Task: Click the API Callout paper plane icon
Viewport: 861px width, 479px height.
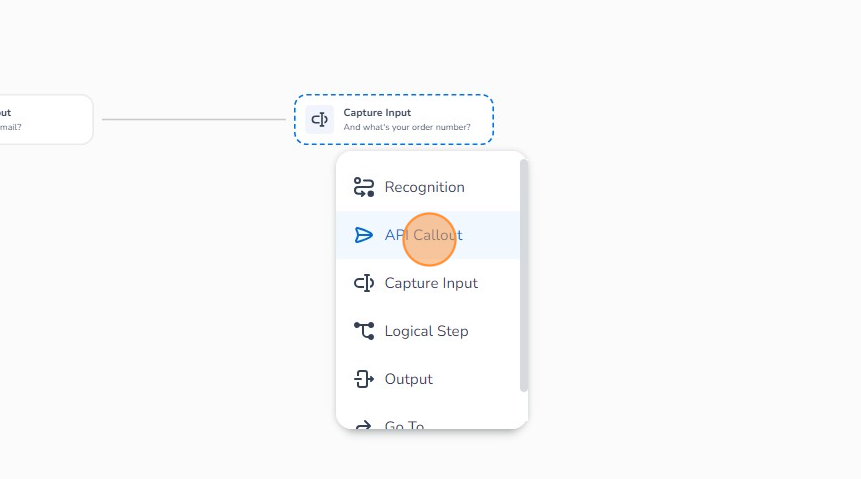Action: pos(364,235)
